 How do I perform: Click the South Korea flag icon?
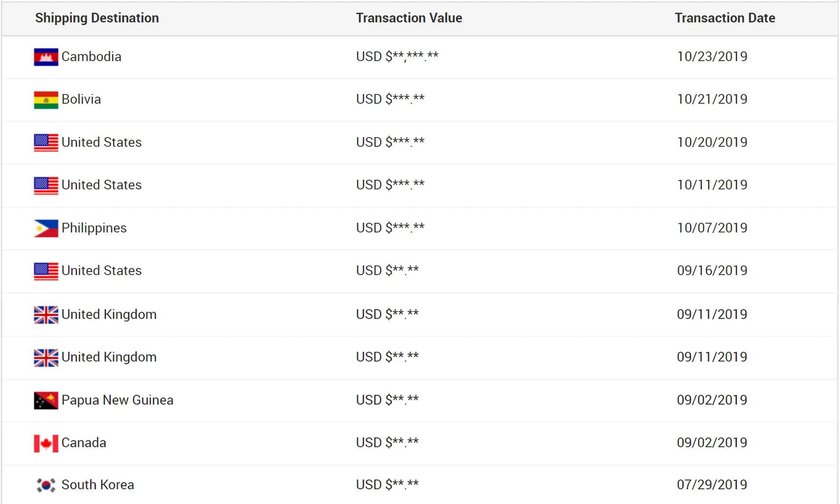click(x=46, y=485)
